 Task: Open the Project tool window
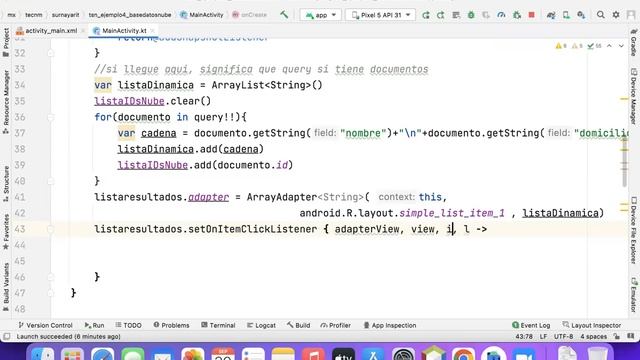pos(6,42)
